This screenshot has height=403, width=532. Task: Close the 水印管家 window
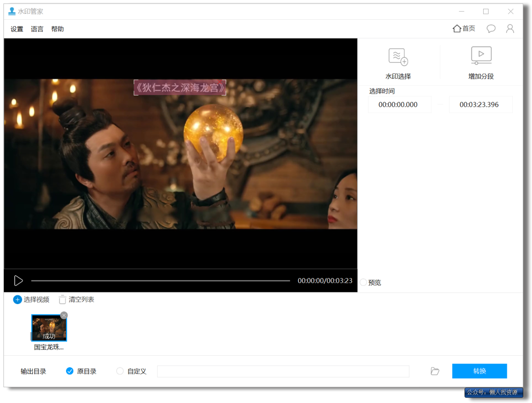(511, 11)
